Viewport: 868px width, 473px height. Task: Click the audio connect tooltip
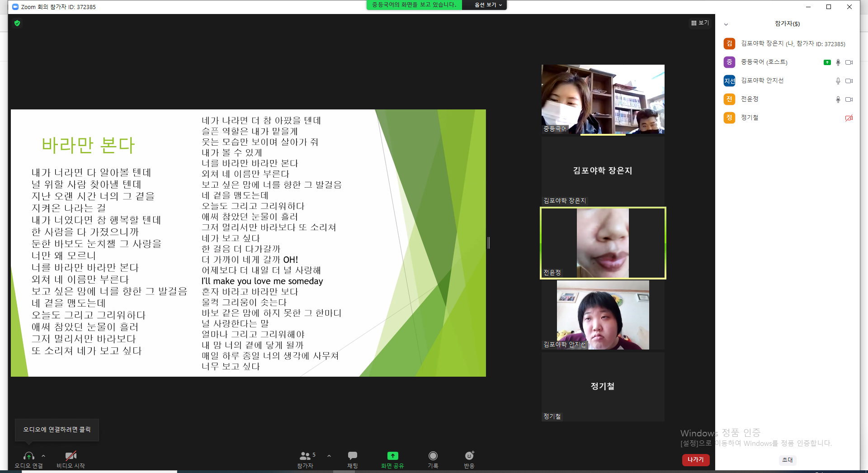(x=57, y=430)
